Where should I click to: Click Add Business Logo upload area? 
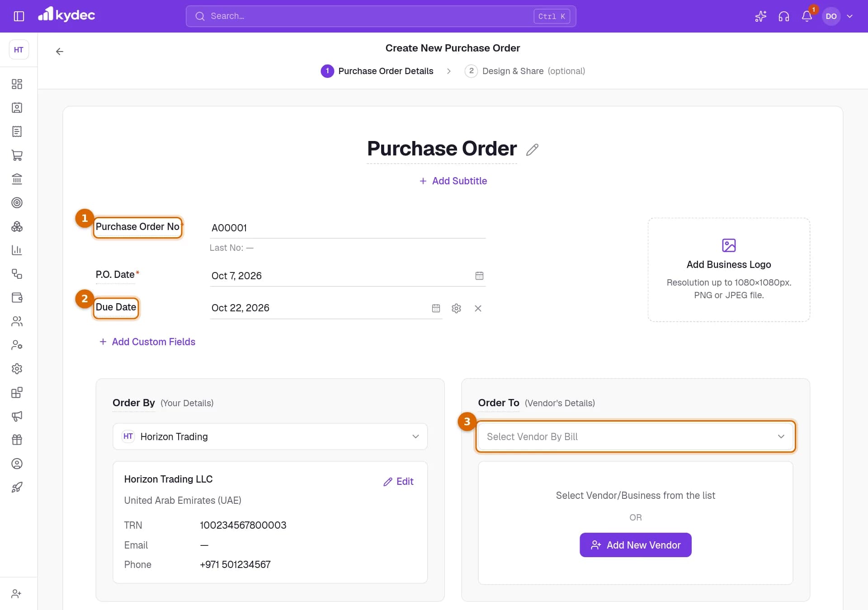pyautogui.click(x=729, y=270)
